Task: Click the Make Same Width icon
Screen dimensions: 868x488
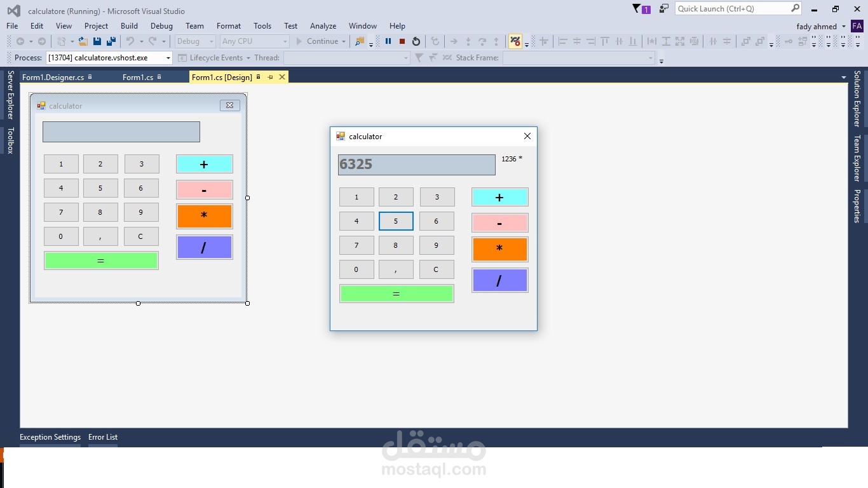Action: tap(651, 41)
